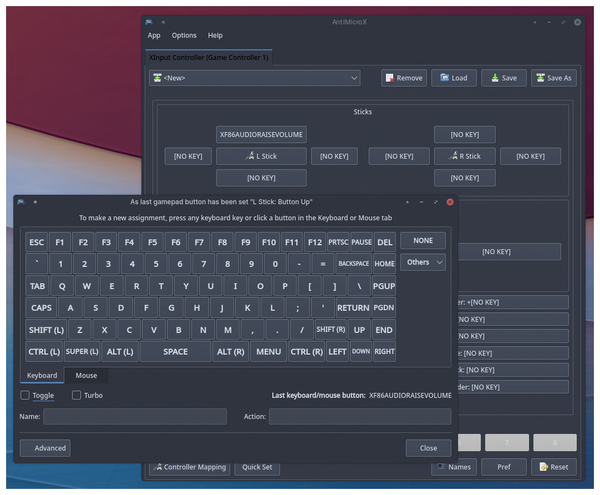The height and width of the screenshot is (495, 600).
Task: Select the ESC key on virtual keyboard
Action: coord(37,242)
